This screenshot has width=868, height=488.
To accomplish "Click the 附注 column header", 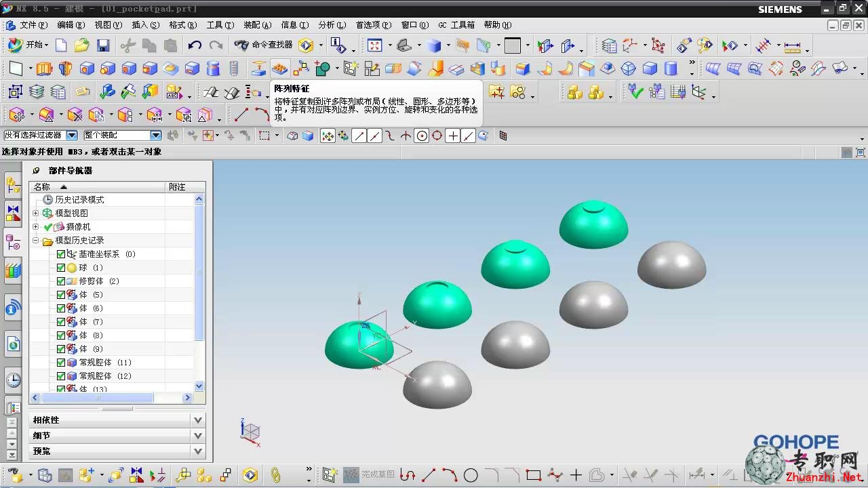I will tap(185, 186).
